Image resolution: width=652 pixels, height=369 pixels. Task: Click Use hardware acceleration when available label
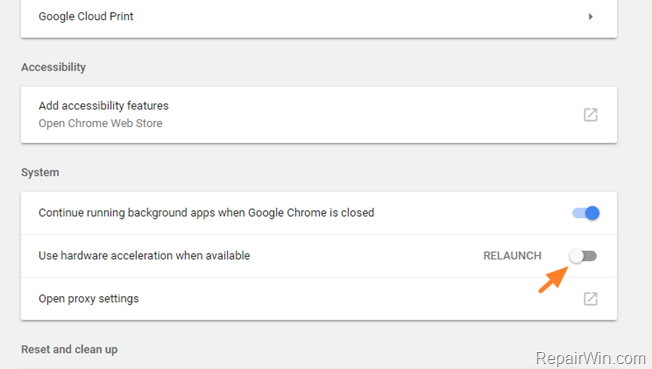click(x=144, y=255)
